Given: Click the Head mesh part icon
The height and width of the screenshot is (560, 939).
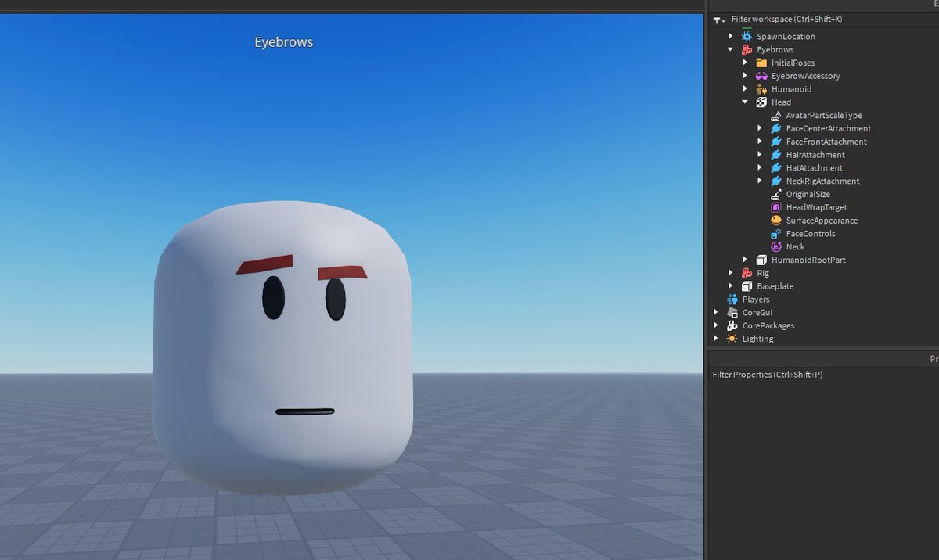Looking at the screenshot, I should (761, 102).
